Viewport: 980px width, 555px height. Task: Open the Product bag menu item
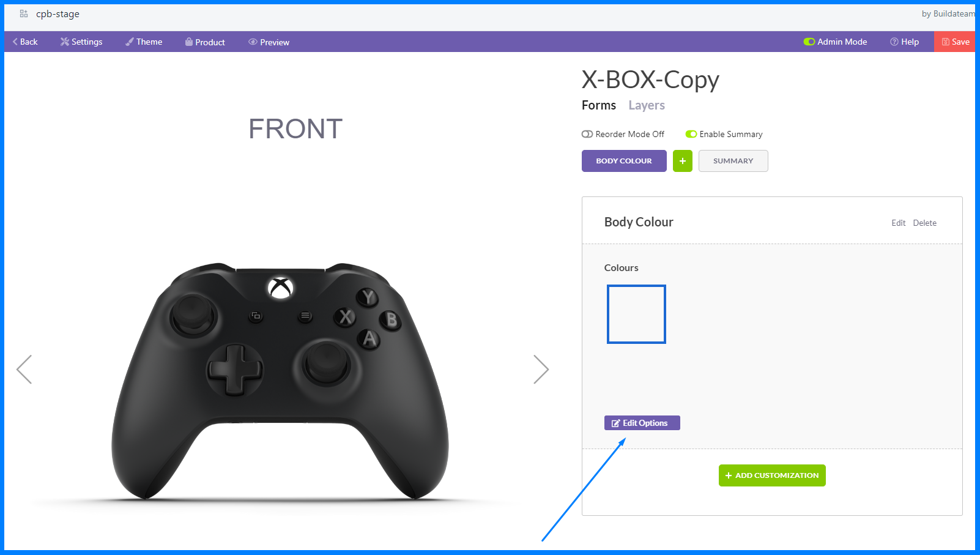205,42
